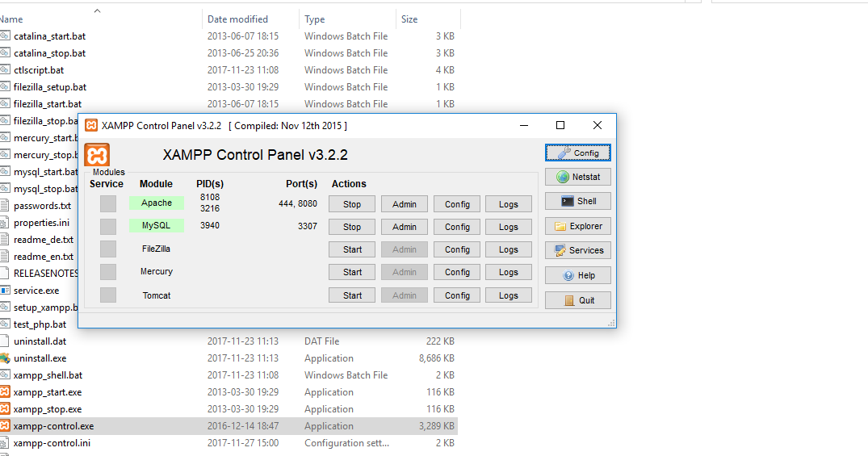Open FileZilla Logs menu

point(509,249)
